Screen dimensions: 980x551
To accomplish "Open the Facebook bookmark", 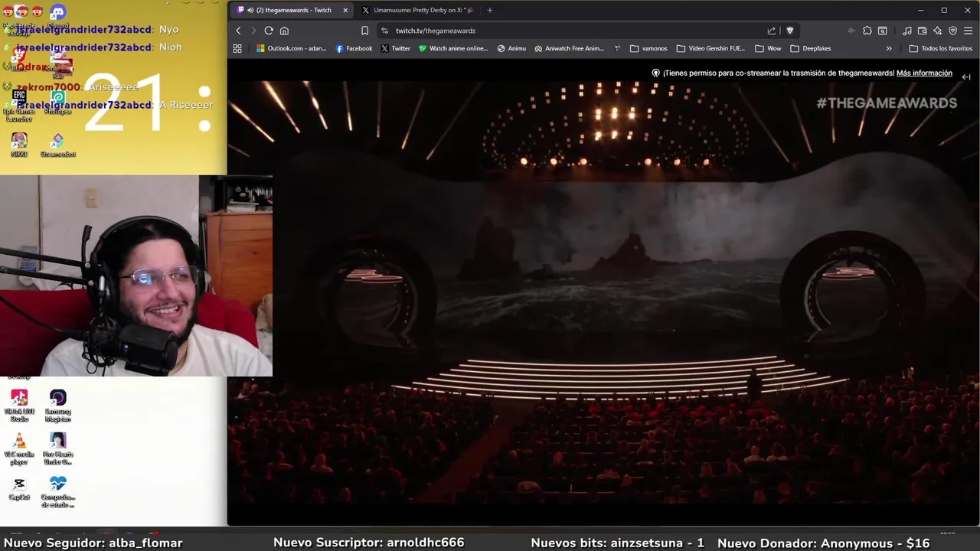I will pos(354,48).
